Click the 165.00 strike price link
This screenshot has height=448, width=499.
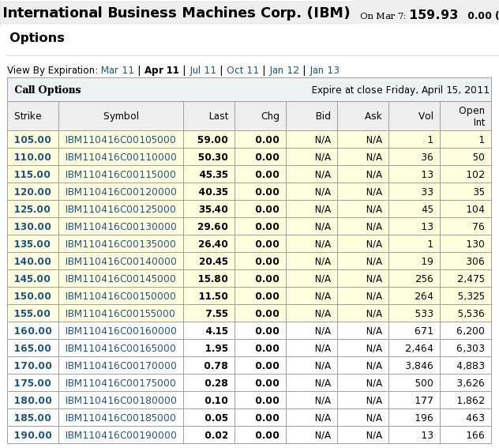(x=32, y=348)
